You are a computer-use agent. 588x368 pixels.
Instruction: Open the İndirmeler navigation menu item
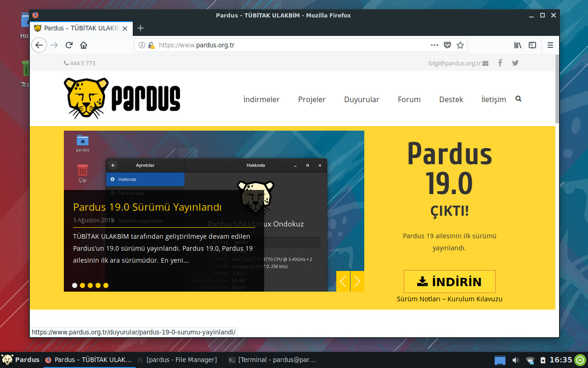tap(261, 99)
